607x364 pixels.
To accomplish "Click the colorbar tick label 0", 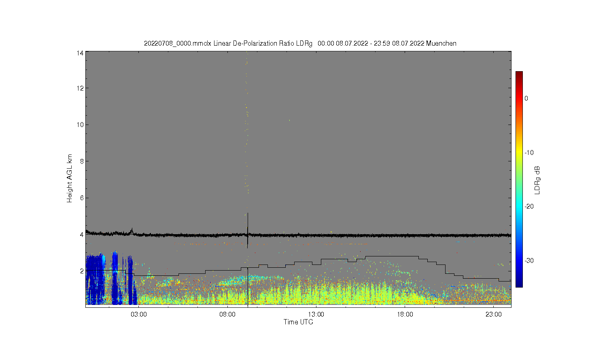I will [x=526, y=98].
